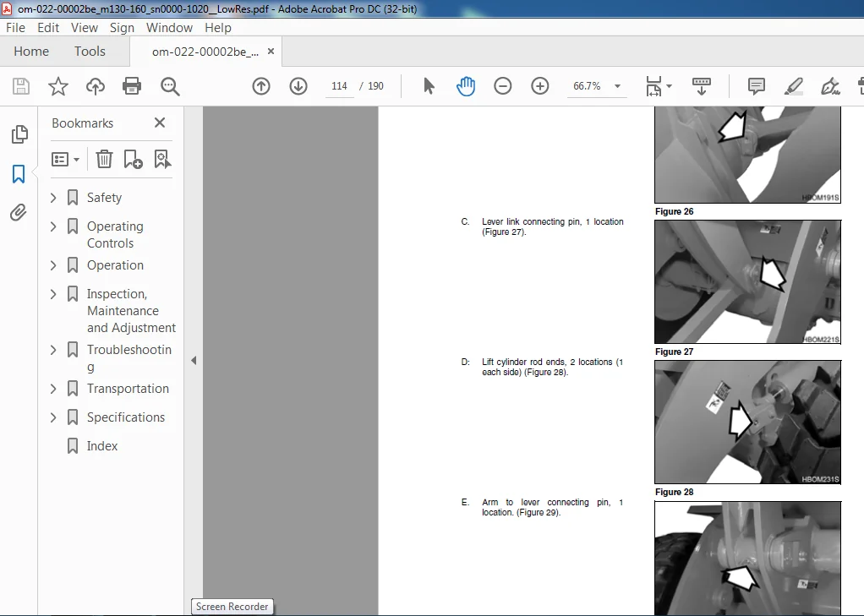Add a comment with speech bubble icon
Image resolution: width=864 pixels, height=616 pixels.
(757, 86)
